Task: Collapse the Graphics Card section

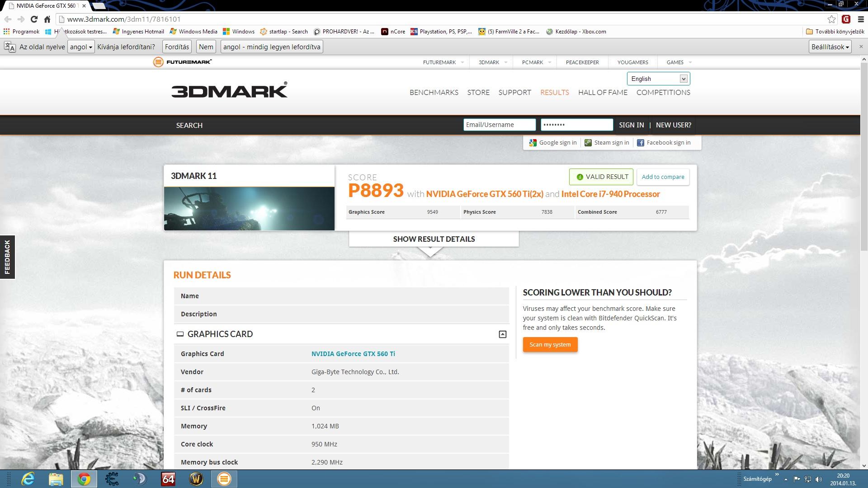Action: 502,334
